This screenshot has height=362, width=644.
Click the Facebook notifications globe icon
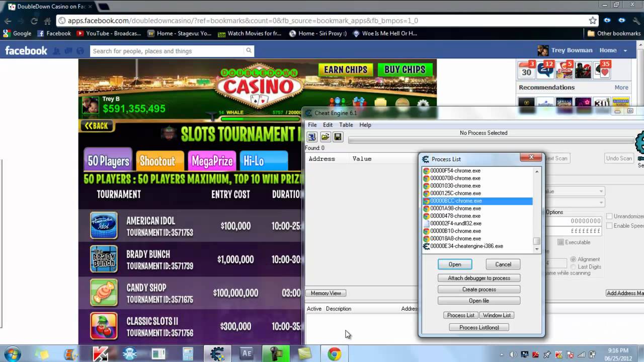point(80,51)
